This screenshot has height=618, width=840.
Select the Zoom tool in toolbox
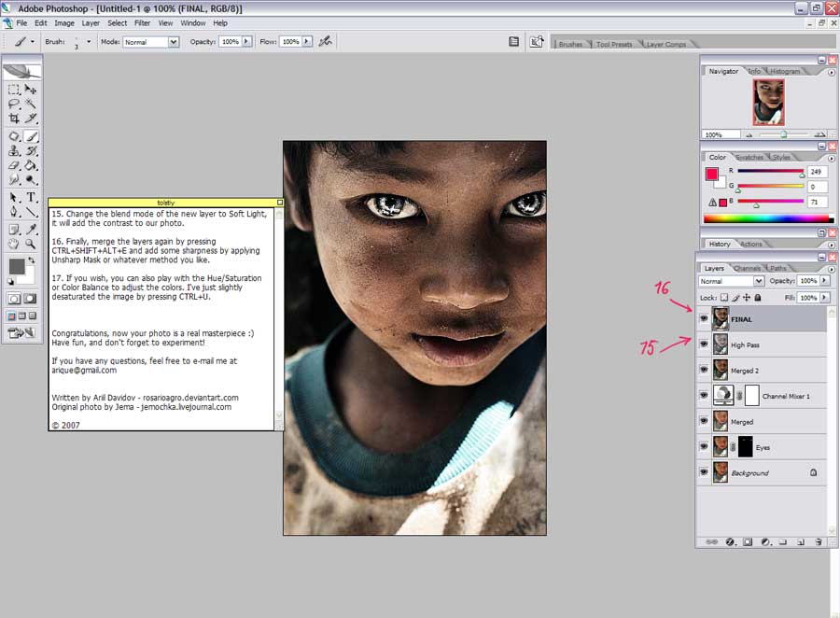pyautogui.click(x=31, y=245)
